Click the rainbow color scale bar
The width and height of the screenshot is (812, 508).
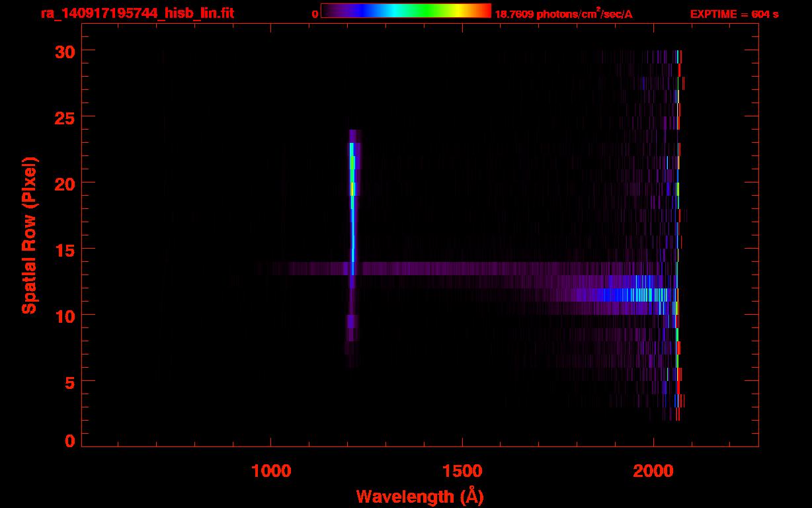point(406,11)
